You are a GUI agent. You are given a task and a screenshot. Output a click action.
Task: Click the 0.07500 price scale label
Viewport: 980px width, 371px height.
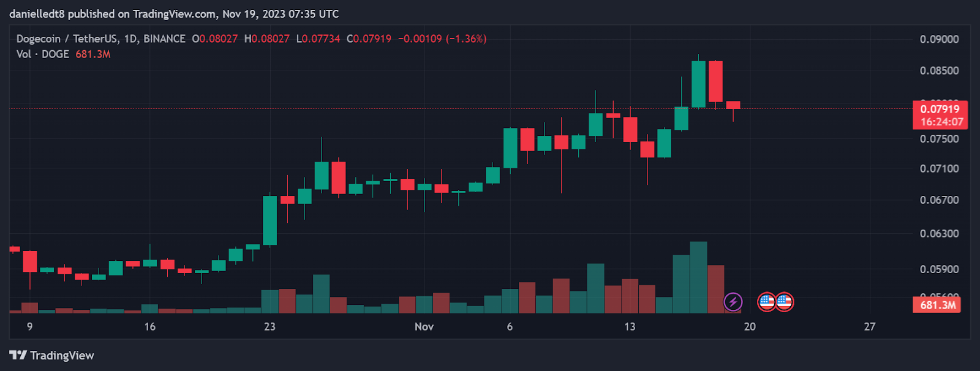point(939,139)
